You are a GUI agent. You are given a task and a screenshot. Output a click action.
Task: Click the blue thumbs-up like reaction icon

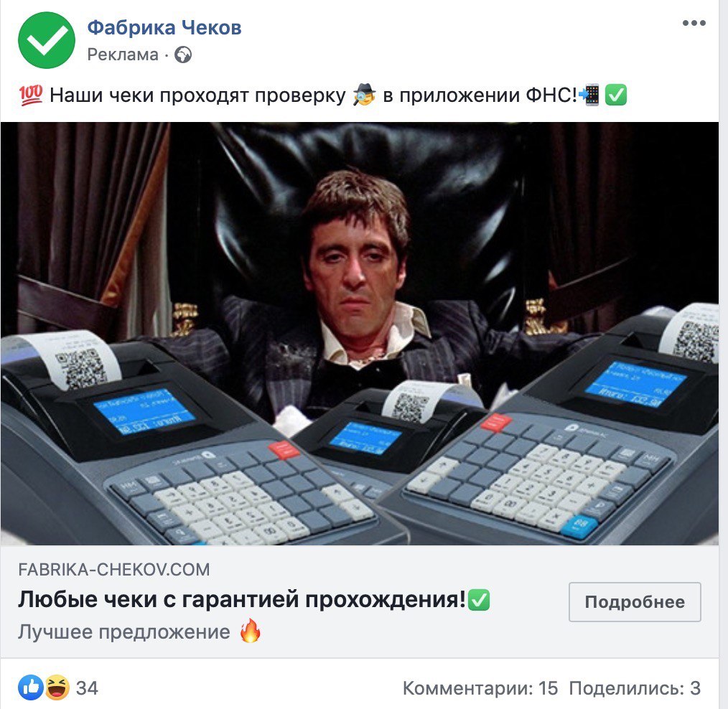(31, 687)
